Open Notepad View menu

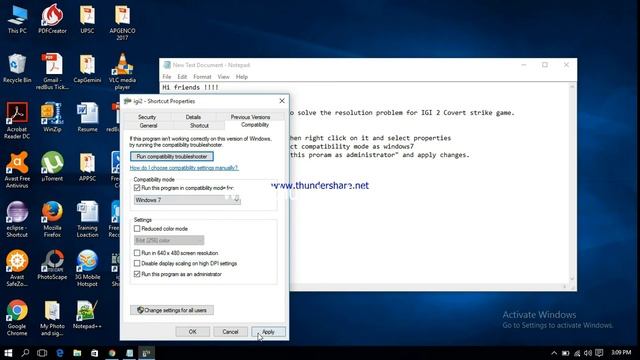pos(223,77)
